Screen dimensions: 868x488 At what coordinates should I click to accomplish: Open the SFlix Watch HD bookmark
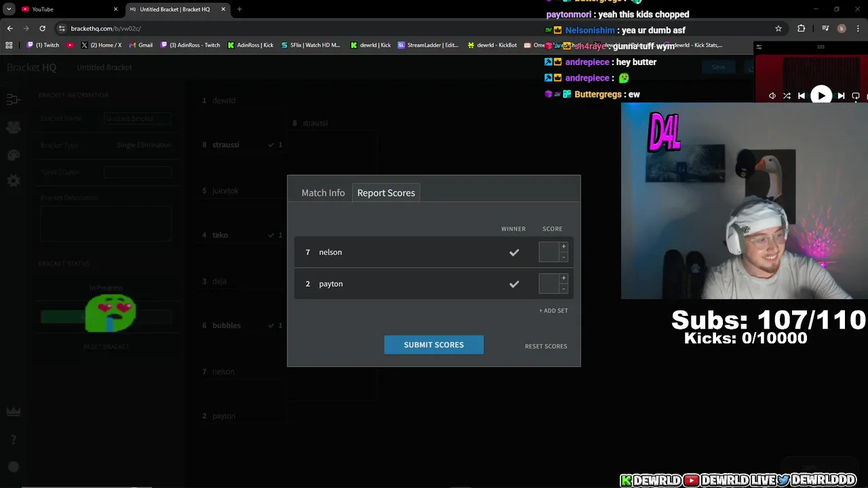point(310,45)
